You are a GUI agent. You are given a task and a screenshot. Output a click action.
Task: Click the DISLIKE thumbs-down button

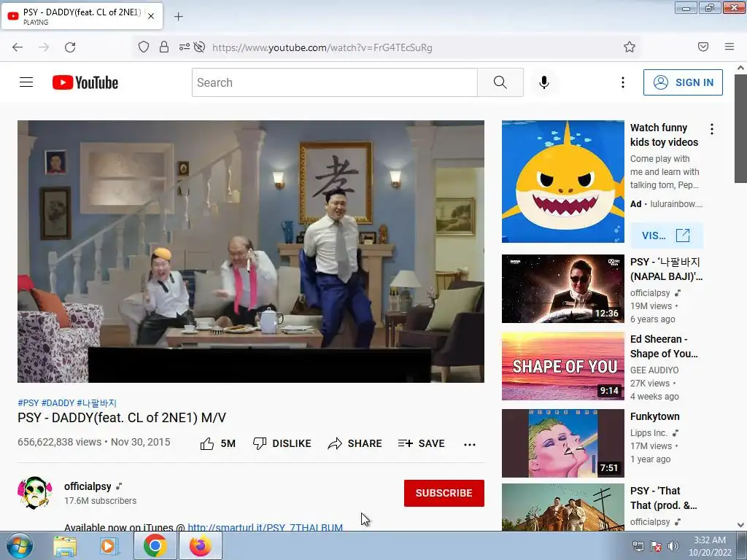point(282,444)
